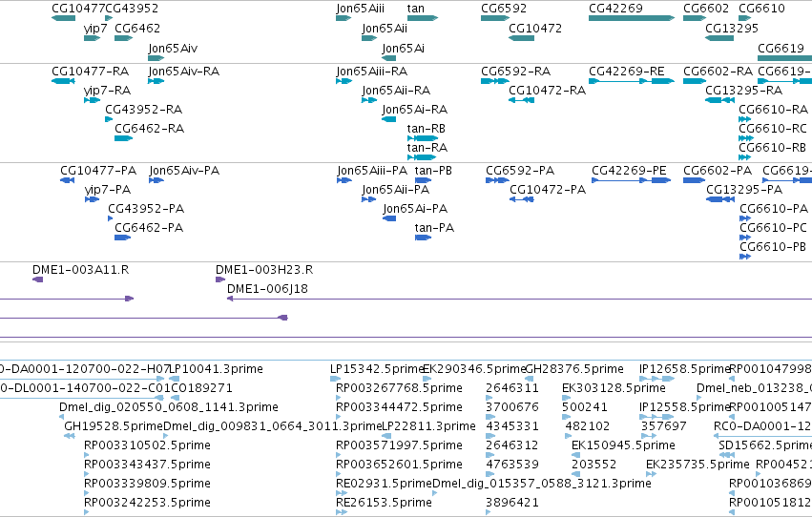Image resolution: width=812 pixels, height=517 pixels.
Task: Click the Jon65Aiv-PA protein label
Action: coord(184,171)
